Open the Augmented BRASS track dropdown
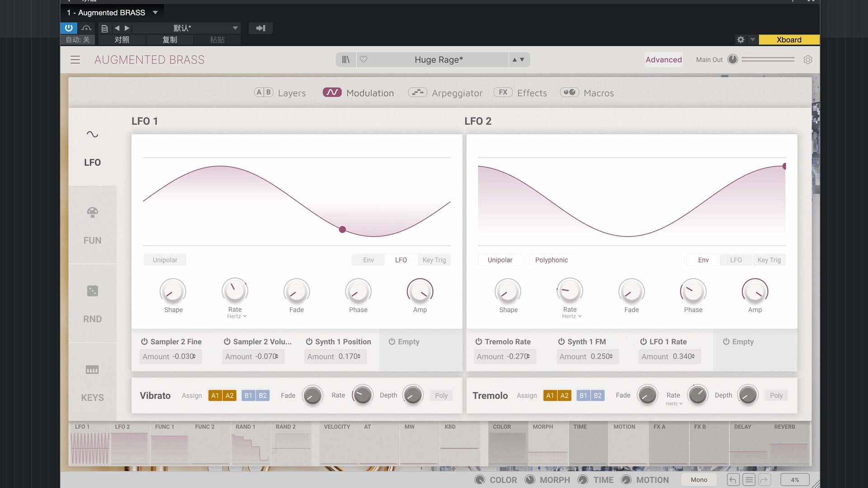This screenshot has width=868, height=488. click(155, 13)
